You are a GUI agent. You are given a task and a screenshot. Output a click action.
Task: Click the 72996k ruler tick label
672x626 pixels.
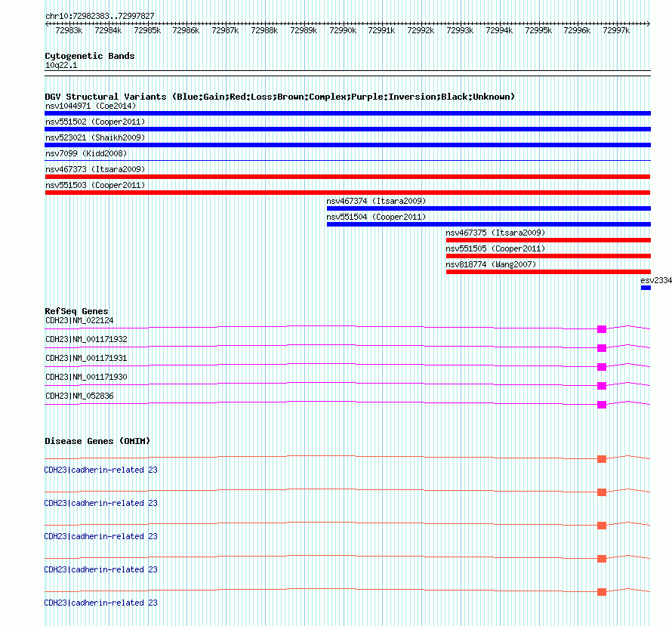[x=577, y=30]
